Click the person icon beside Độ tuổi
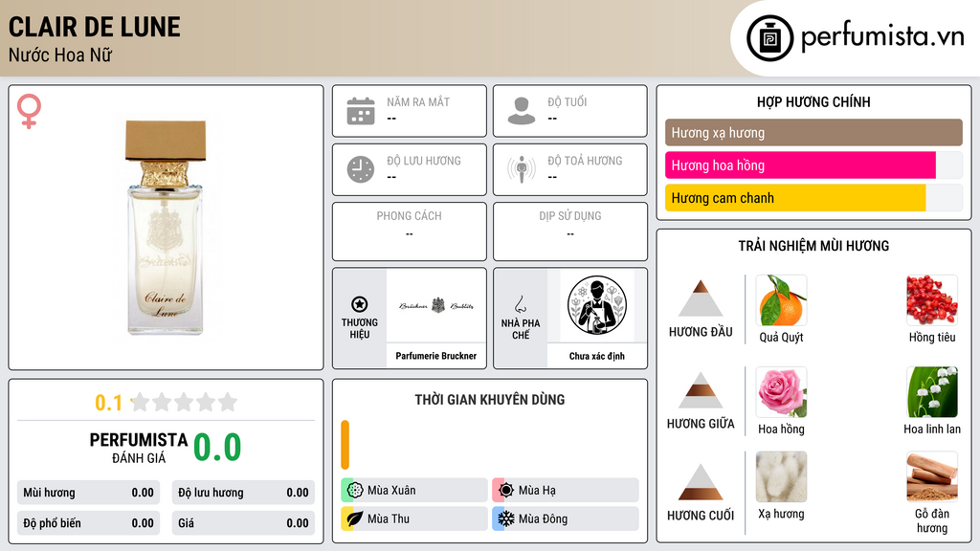Image resolution: width=980 pixels, height=551 pixels. (522, 111)
